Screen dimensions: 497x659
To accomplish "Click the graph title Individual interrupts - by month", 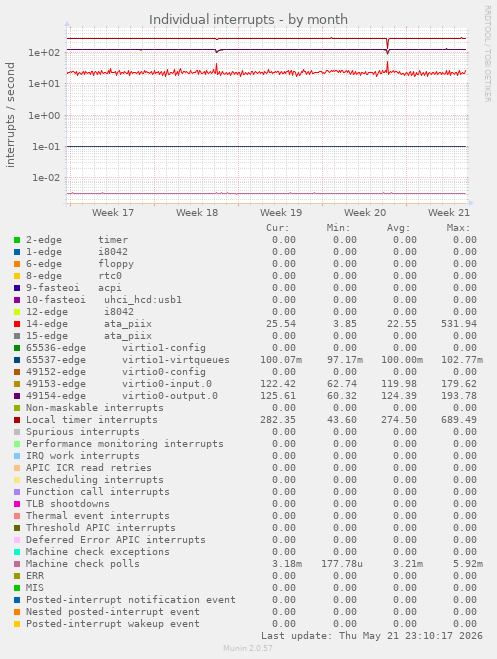I will [x=248, y=19].
